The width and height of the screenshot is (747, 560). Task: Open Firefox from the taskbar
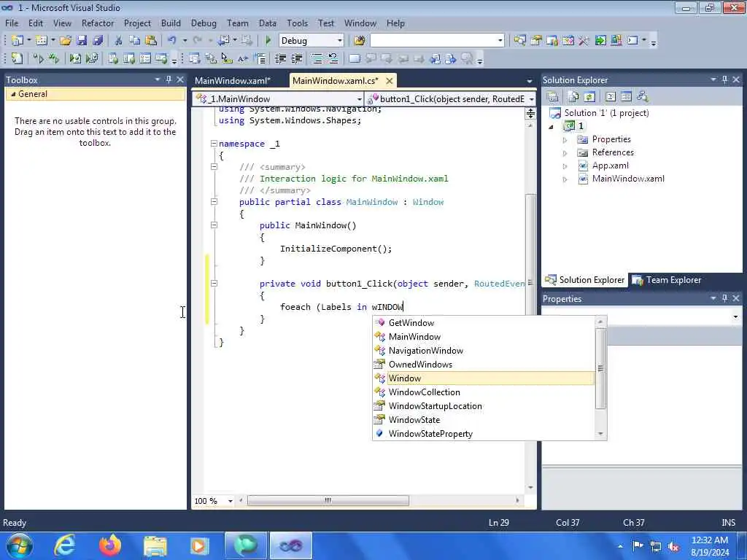tap(110, 545)
